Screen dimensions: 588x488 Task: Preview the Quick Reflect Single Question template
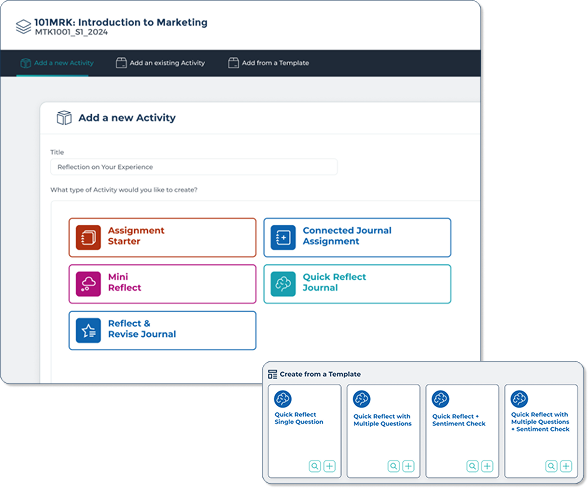(x=315, y=466)
